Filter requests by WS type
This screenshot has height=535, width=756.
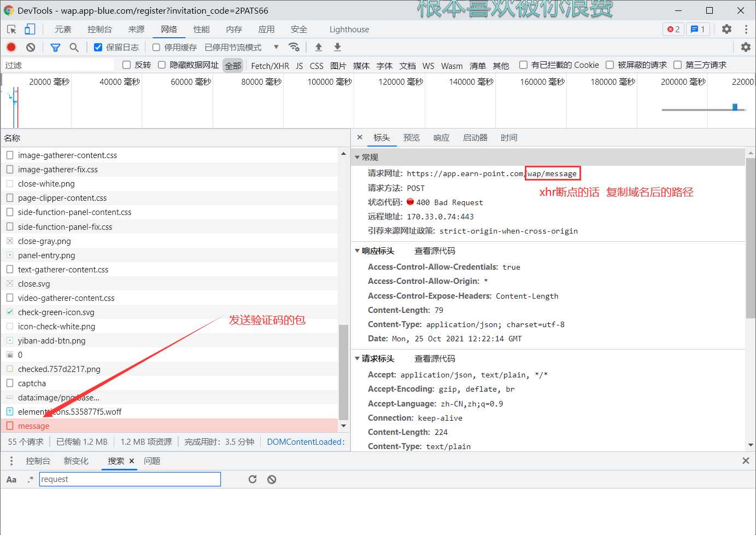429,66
